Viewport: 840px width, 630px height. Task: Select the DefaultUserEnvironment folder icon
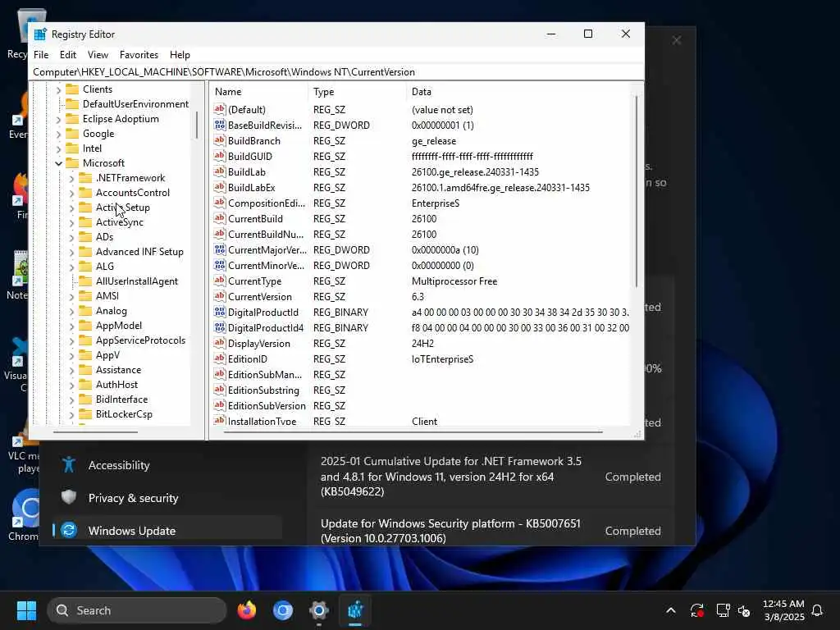tap(72, 104)
